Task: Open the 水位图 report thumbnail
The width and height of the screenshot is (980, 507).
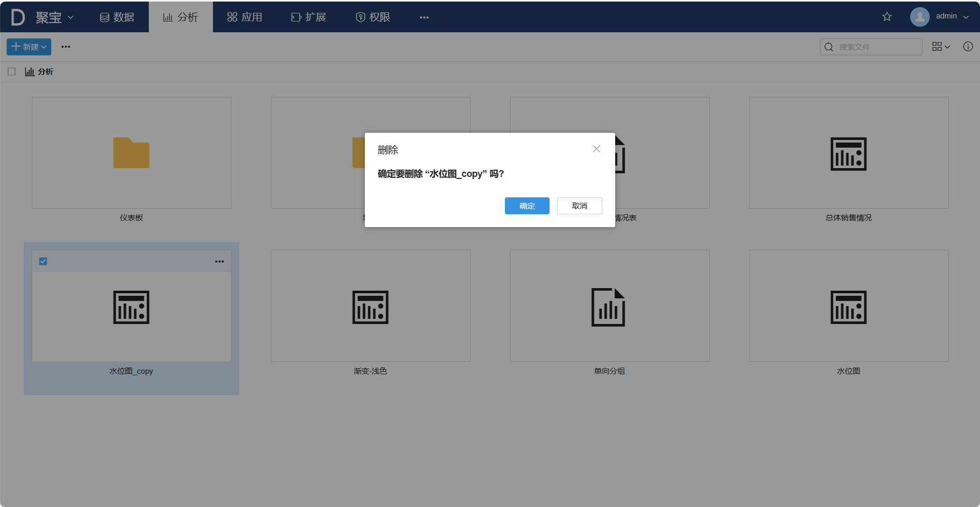Action: point(848,307)
